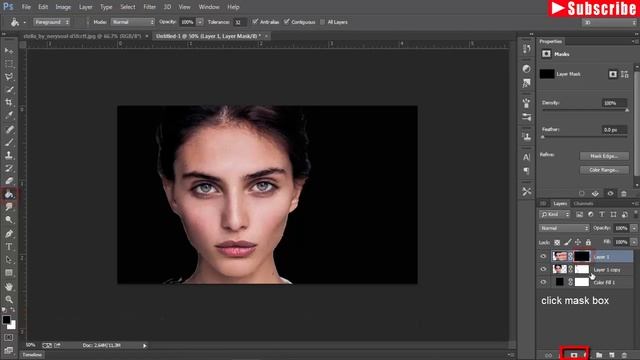
Task: Open Foreground fill source dropdown
Action: 51,22
